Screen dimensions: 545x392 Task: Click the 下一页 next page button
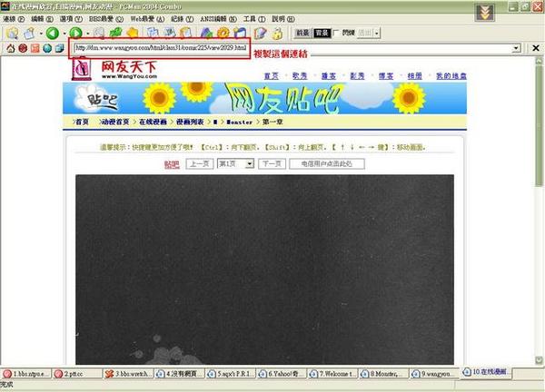click(272, 164)
